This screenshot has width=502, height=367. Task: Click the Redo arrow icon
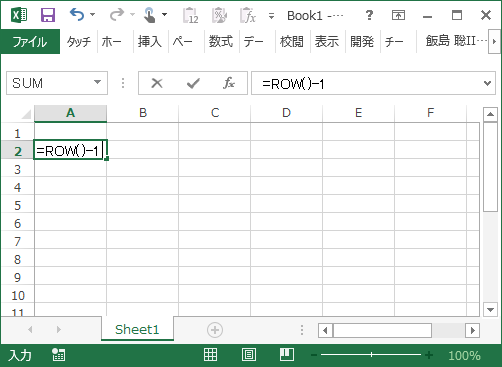116,15
